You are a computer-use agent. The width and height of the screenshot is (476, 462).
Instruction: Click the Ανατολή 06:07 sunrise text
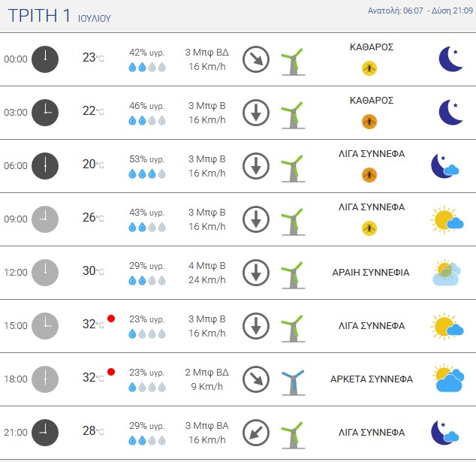(x=395, y=11)
